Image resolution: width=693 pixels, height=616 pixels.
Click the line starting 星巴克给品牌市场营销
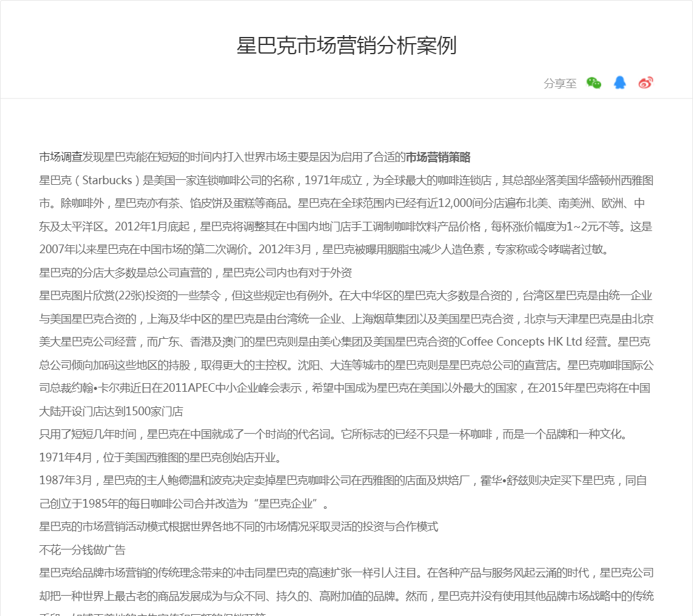coord(346,573)
